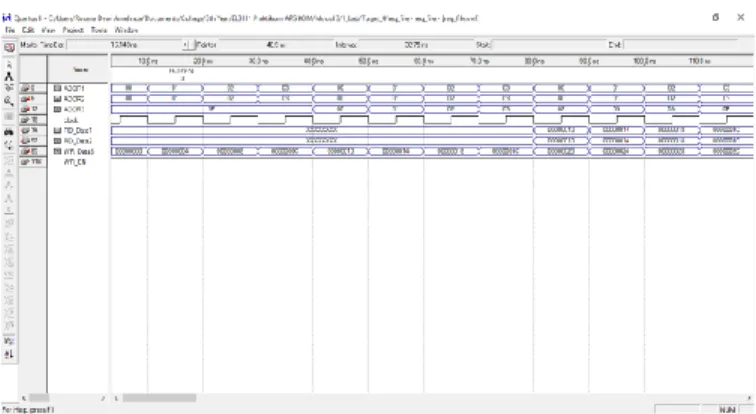Toggle the Snap to Grid icon

click(9, 341)
